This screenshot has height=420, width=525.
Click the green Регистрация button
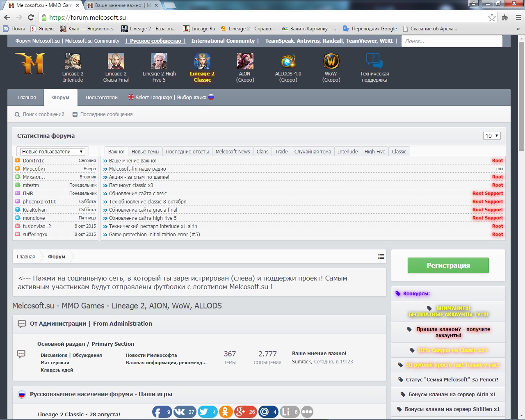[x=448, y=265]
